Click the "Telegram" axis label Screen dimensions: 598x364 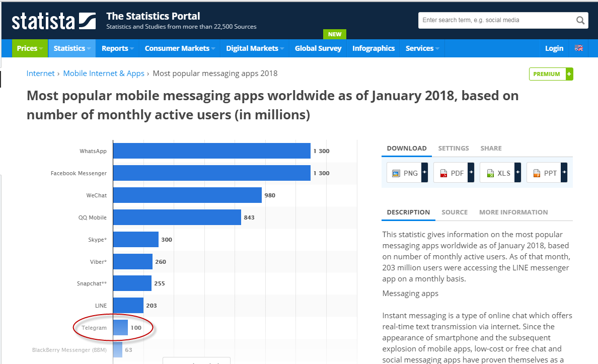94,328
